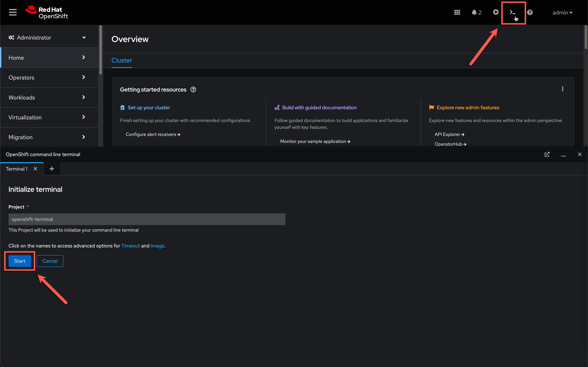This screenshot has width=588, height=367.
Task: Select the Cluster tab
Action: click(122, 60)
